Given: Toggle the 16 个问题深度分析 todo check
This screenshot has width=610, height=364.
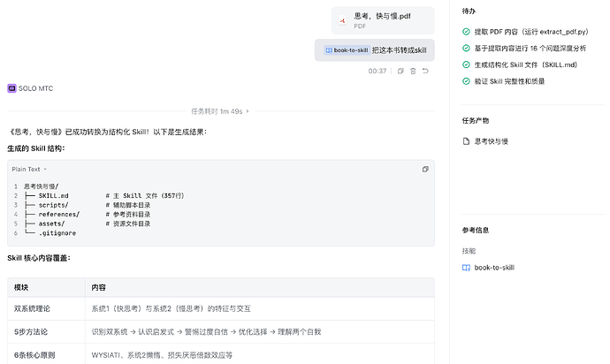Looking at the screenshot, I should (x=466, y=49).
